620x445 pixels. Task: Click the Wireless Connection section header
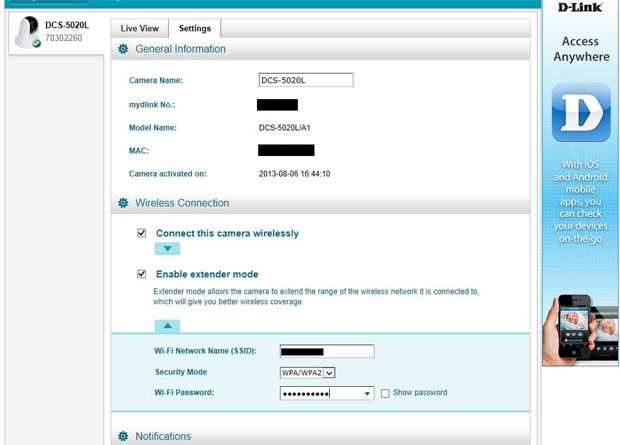321,203
